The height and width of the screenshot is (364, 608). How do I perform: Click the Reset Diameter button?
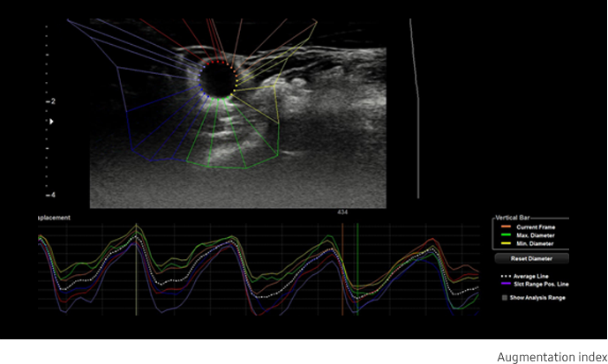pyautogui.click(x=531, y=258)
